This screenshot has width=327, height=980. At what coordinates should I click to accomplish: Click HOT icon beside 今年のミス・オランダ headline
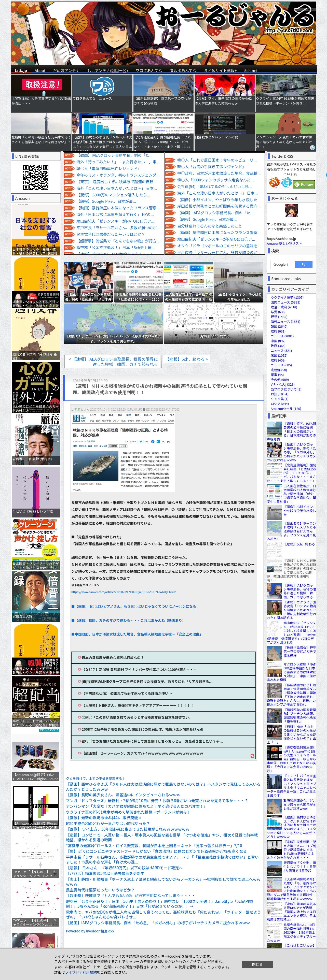pyautogui.click(x=69, y=175)
